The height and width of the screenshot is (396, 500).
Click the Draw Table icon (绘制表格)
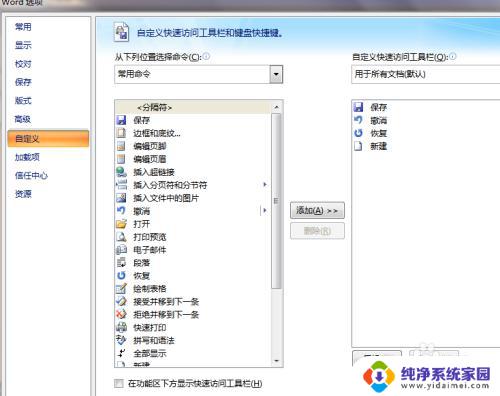click(x=121, y=288)
